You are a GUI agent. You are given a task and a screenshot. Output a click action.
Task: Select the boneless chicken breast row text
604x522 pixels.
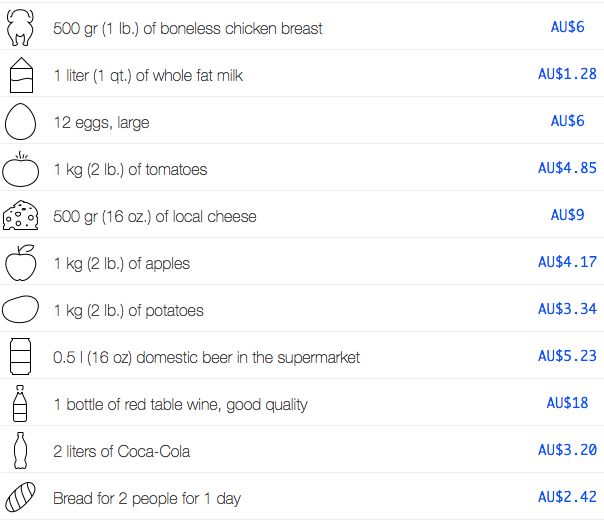(188, 29)
